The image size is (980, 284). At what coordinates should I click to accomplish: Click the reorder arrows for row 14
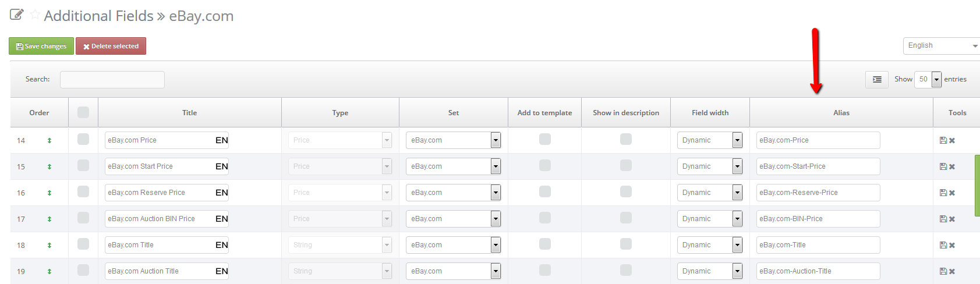point(49,140)
